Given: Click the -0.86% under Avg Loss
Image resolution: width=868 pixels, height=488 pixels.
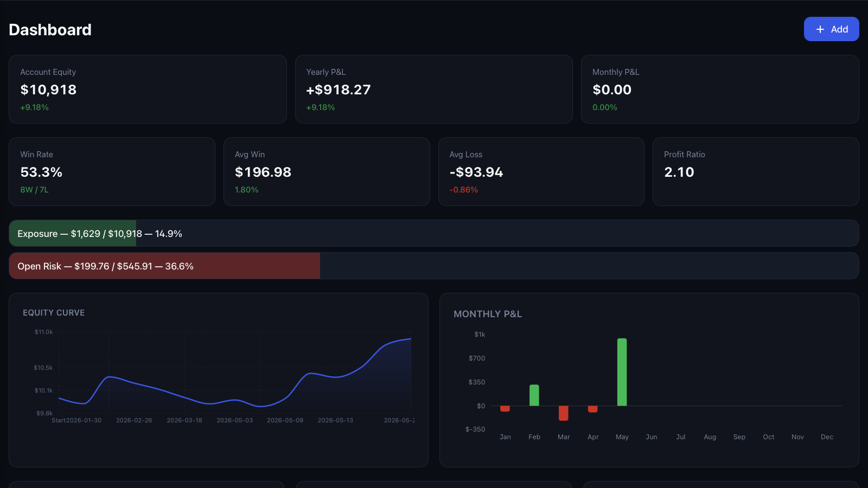Looking at the screenshot, I should 464,190.
